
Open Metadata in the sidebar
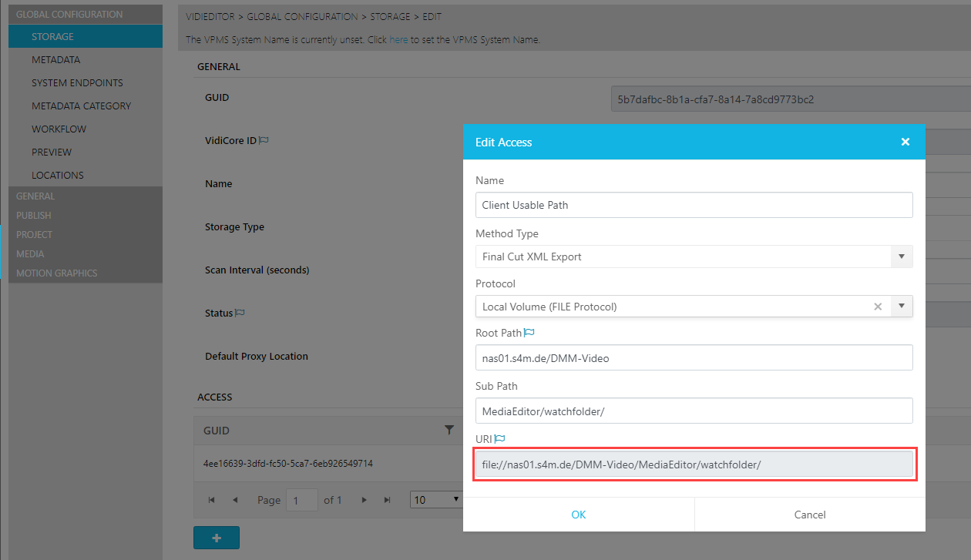click(x=55, y=59)
